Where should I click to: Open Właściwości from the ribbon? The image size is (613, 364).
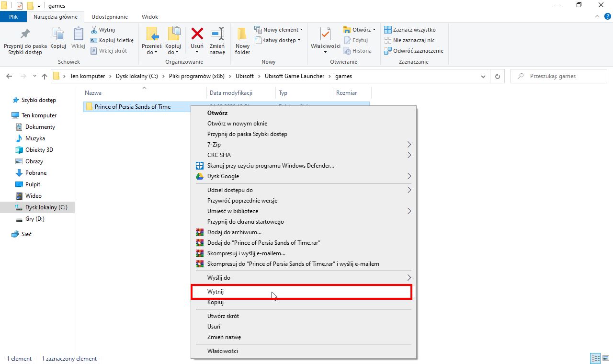pos(325,40)
